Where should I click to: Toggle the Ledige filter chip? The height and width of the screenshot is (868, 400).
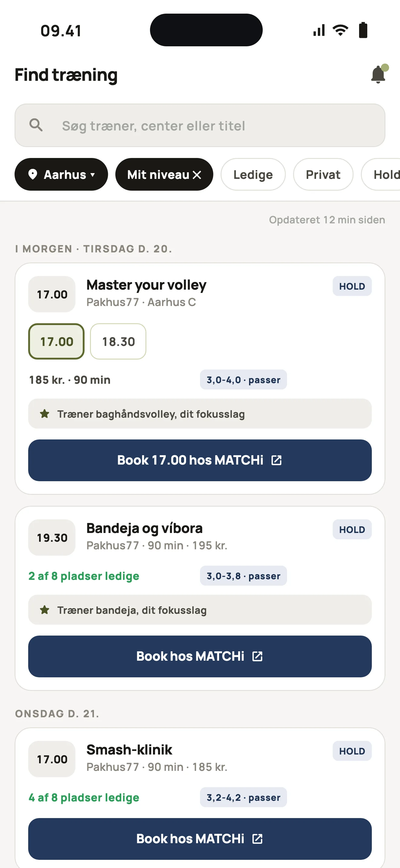(253, 174)
